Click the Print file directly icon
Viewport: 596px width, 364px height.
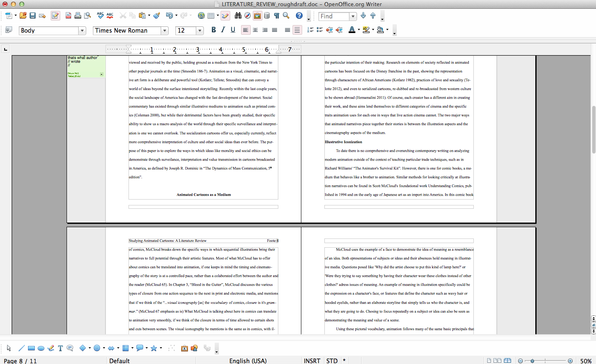coord(78,15)
